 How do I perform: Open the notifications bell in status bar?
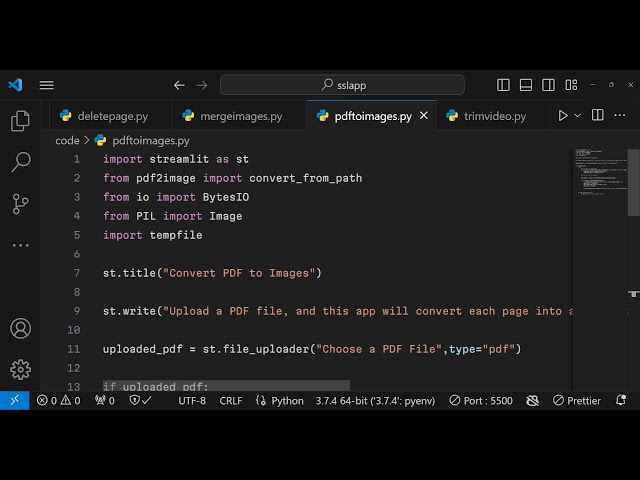tap(621, 400)
